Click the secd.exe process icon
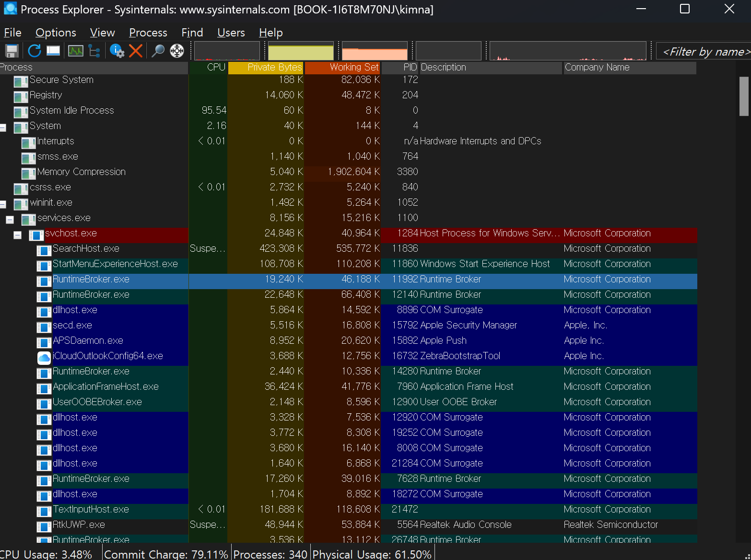 pos(44,327)
